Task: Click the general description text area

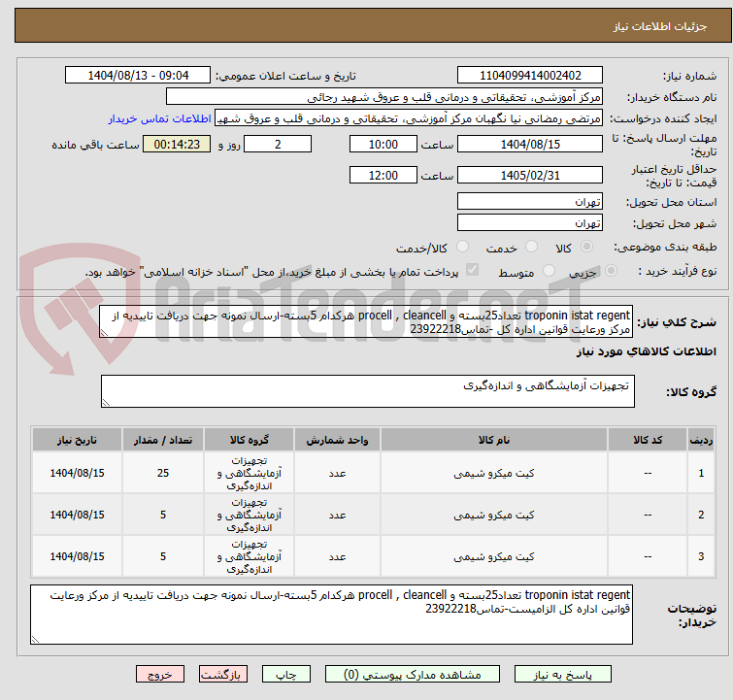Action: coord(366,321)
